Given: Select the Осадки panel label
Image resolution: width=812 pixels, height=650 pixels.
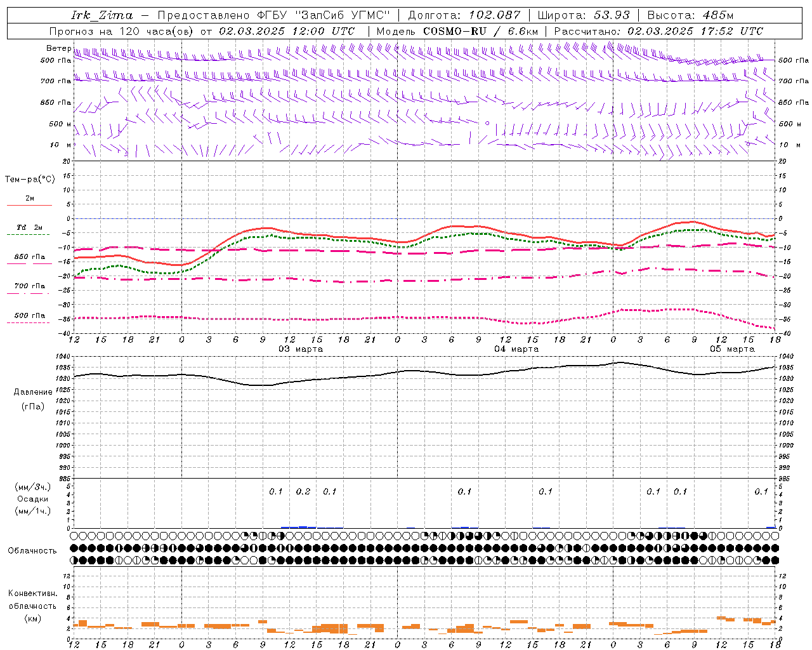Looking at the screenshot, I should [32, 499].
